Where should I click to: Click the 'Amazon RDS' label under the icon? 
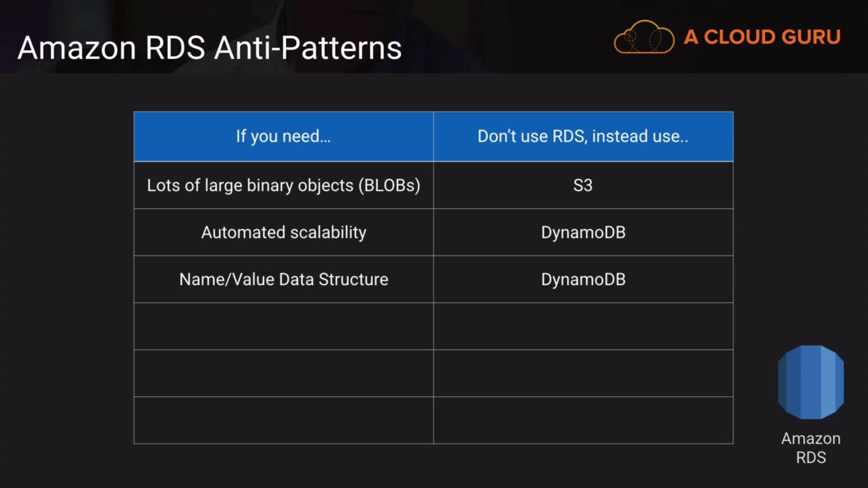811,448
